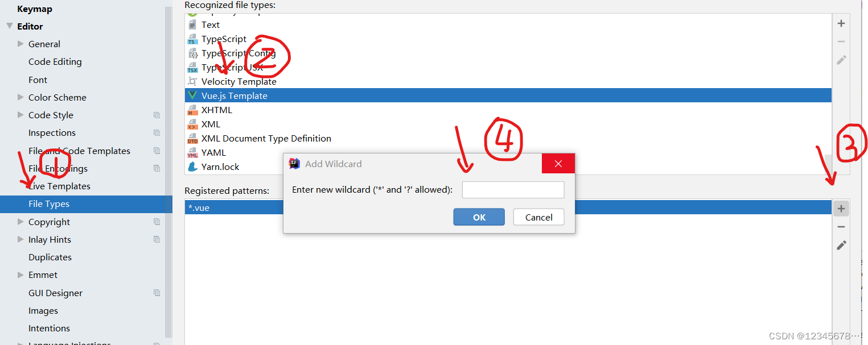Click the new wildcard text field
868x345 pixels.
tap(513, 190)
